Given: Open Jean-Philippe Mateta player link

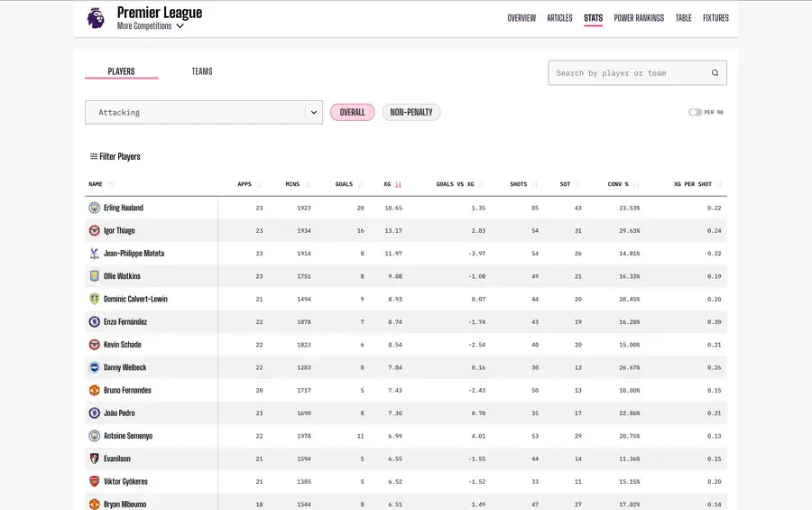Looking at the screenshot, I should click(134, 254).
